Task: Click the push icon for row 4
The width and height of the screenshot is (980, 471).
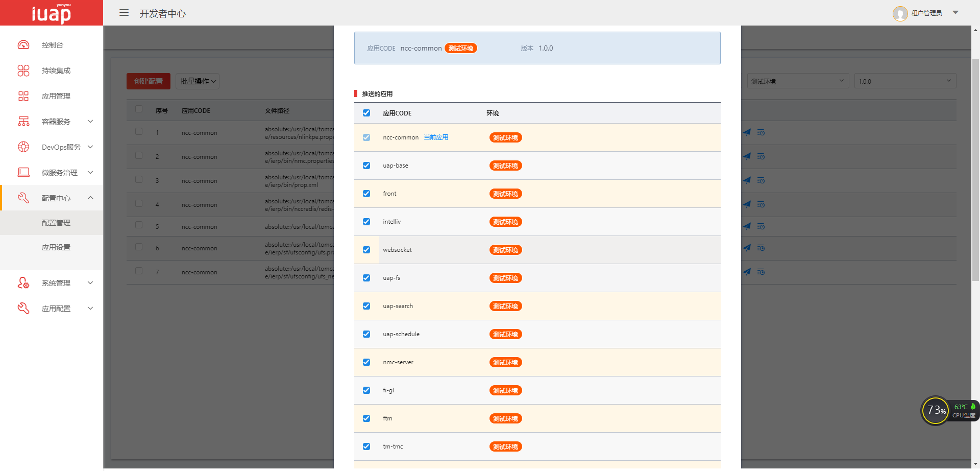Action: (747, 204)
